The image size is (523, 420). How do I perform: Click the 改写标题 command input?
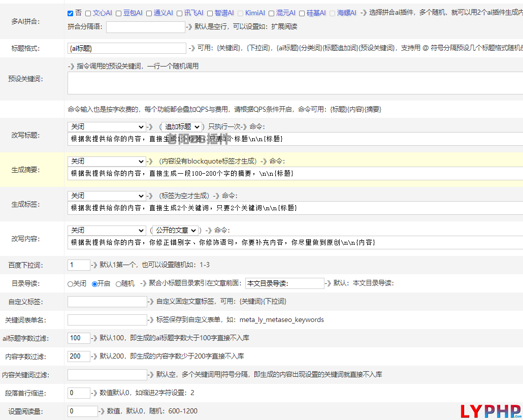tap(295, 139)
